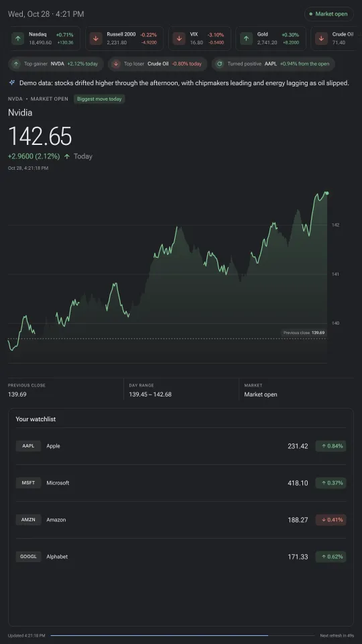Click the 141 axis label on chart

(x=336, y=274)
